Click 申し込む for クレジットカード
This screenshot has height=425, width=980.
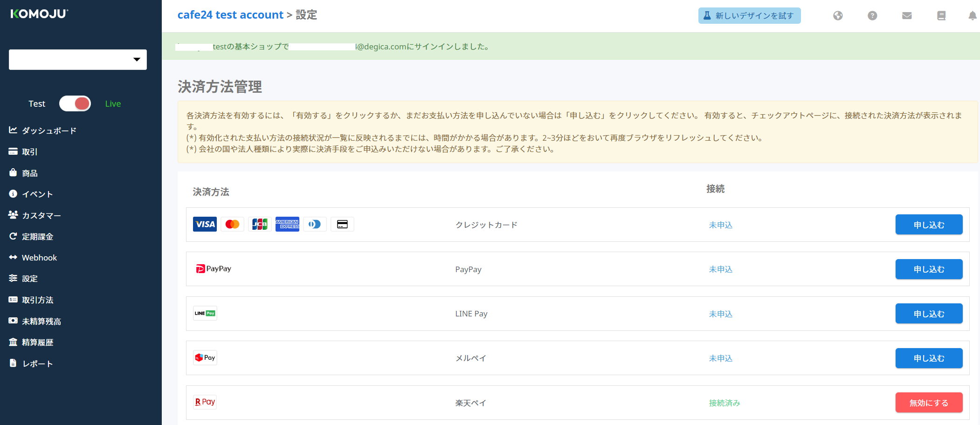tap(929, 225)
